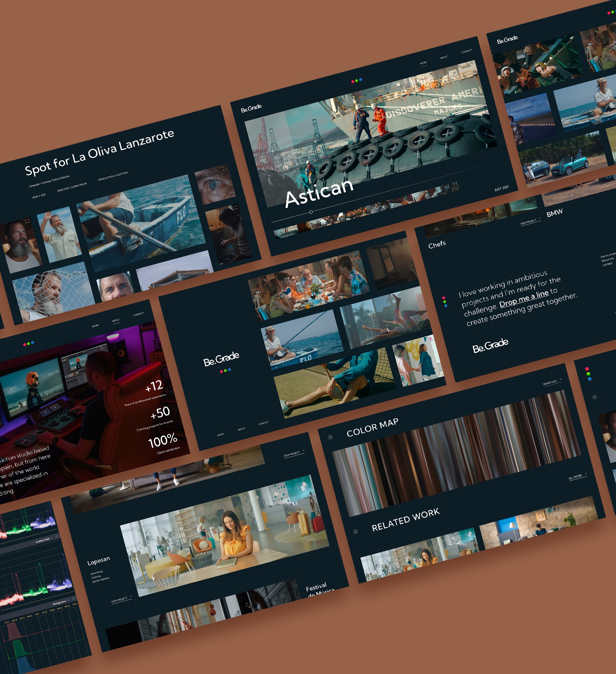Open settings icon next to Gráfica RGB

(57, 537)
